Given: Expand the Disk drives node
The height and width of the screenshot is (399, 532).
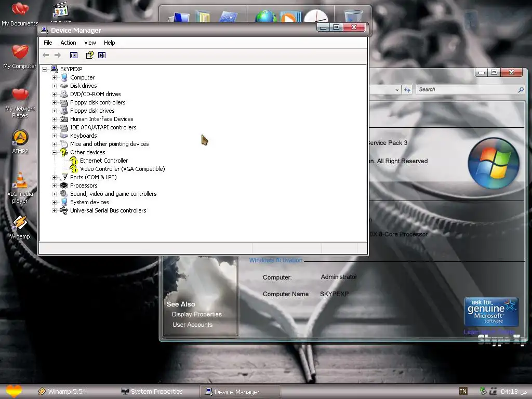Looking at the screenshot, I should tap(54, 86).
